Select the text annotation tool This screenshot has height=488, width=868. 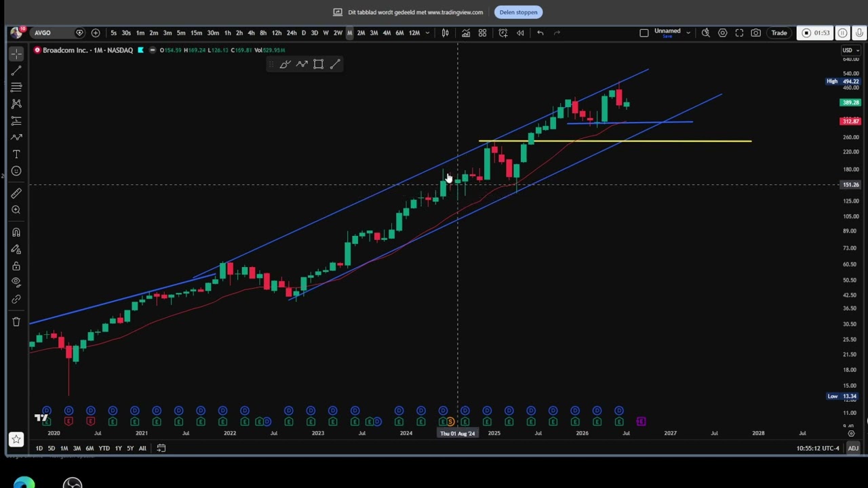pyautogui.click(x=16, y=154)
